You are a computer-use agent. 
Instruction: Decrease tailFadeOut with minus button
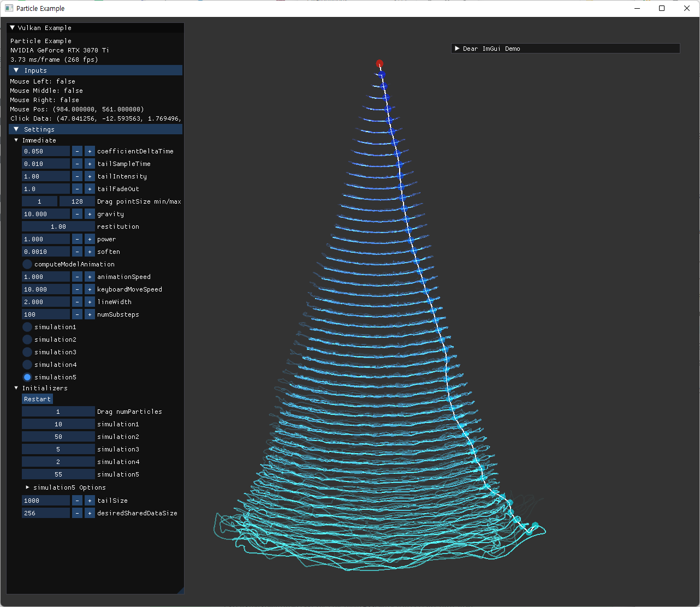(77, 189)
